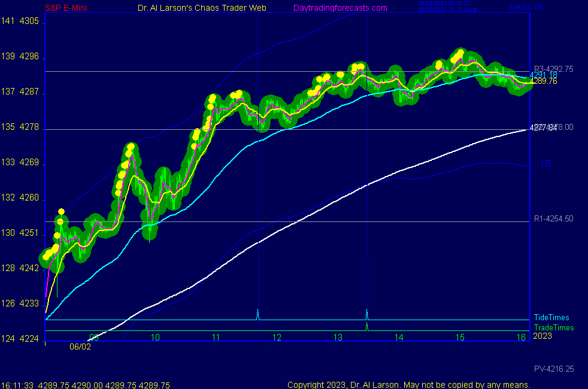This screenshot has width=588, height=389.
Task: Select the spkiss.txt file name
Action: pyautogui.click(x=526, y=7)
